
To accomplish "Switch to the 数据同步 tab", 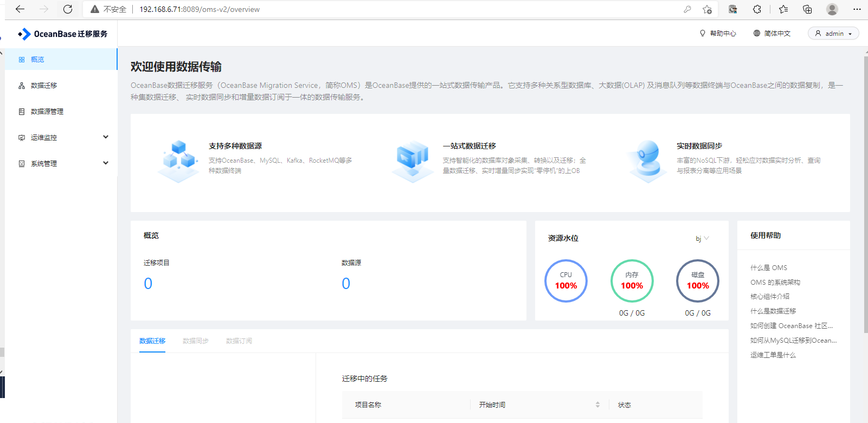I will pos(196,341).
